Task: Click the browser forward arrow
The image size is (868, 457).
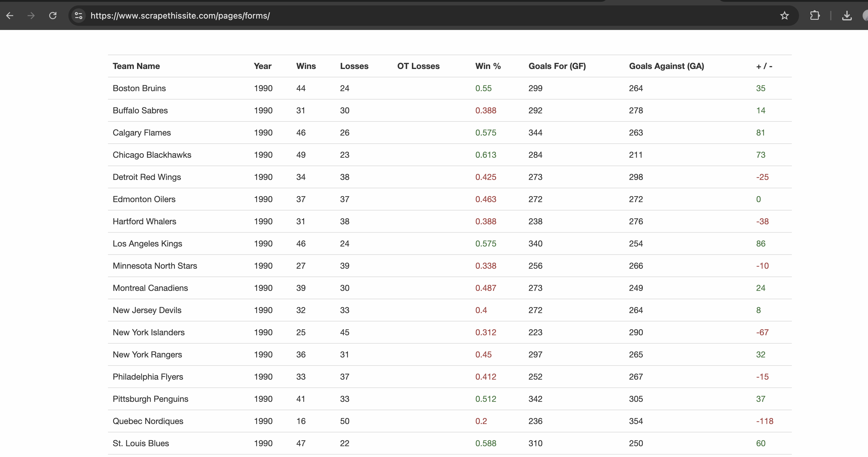Action: tap(31, 16)
